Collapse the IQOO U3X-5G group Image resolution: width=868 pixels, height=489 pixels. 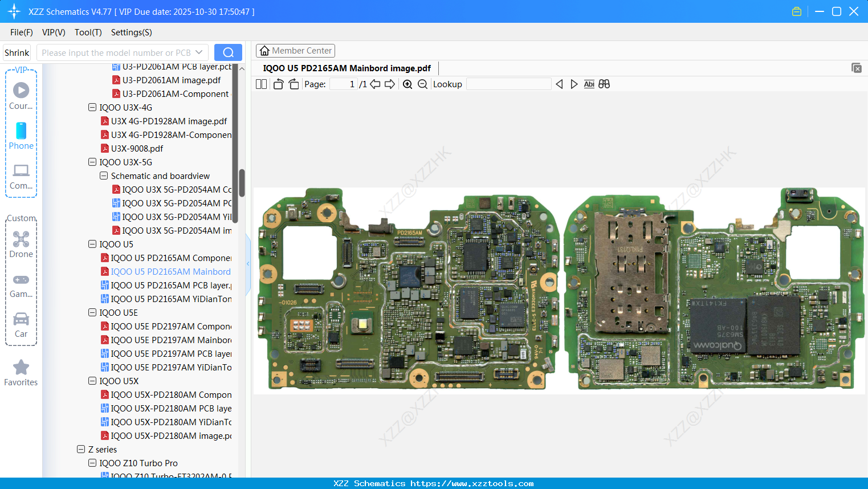92,162
